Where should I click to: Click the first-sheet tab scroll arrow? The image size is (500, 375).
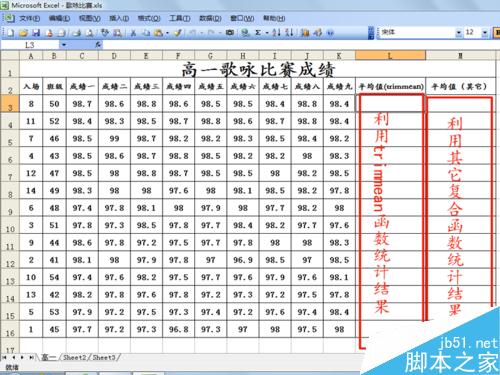pyautogui.click(x=5, y=357)
